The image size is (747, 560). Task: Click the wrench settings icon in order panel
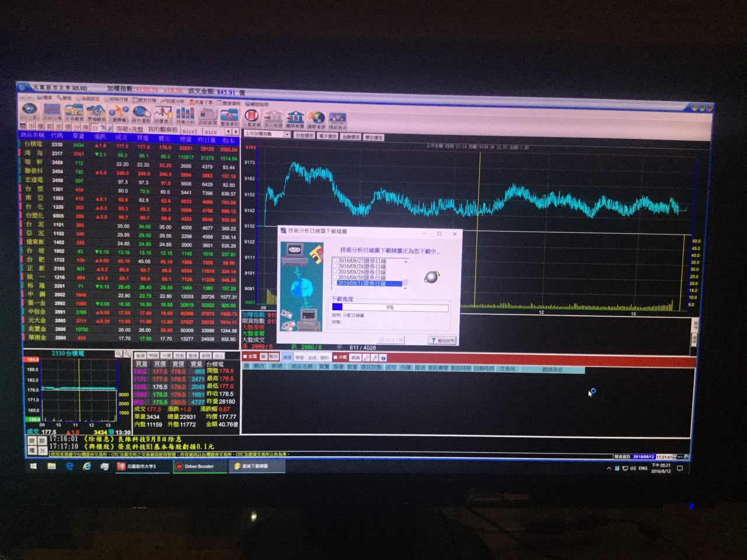pos(366,357)
